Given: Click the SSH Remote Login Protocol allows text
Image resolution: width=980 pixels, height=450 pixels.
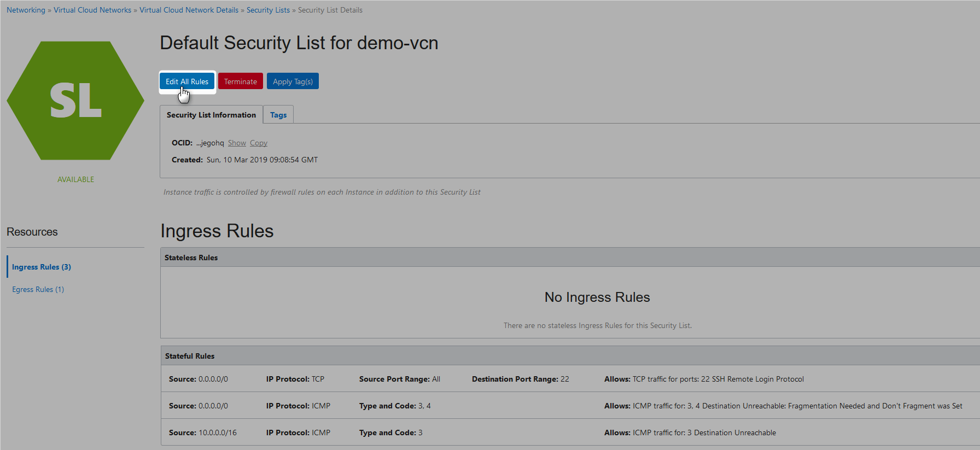Looking at the screenshot, I should pos(704,379).
